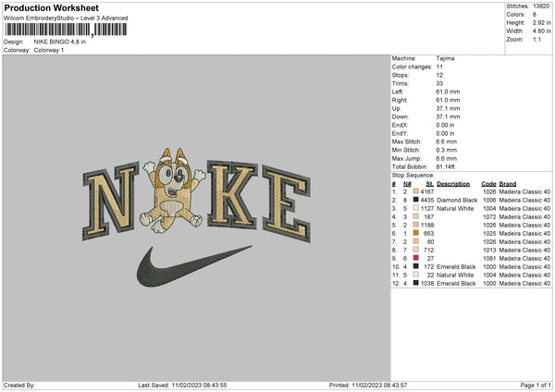
Task: Click the 'Stops:' label
Action: tap(401, 75)
